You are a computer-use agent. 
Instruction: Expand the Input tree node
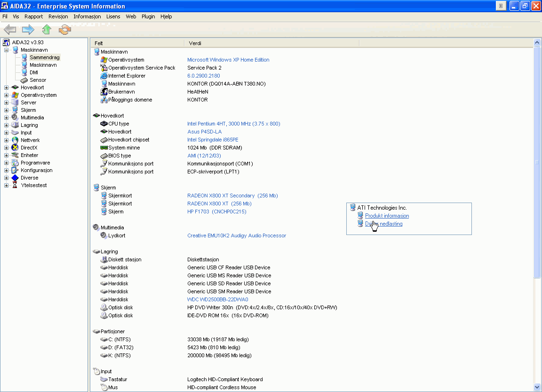(6, 133)
